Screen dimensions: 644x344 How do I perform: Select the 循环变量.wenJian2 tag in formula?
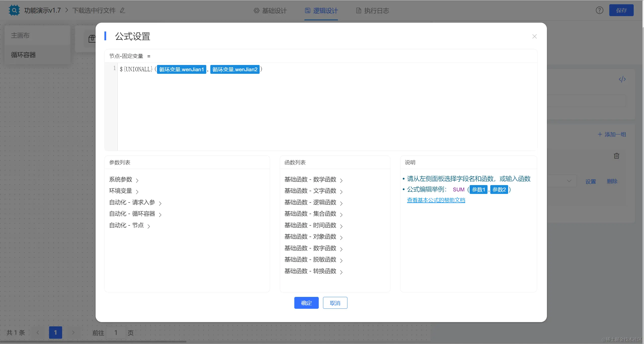[x=235, y=70]
